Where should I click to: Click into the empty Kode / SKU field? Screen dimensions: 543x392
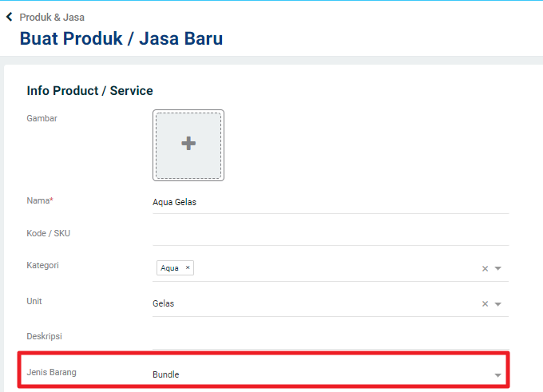point(331,235)
